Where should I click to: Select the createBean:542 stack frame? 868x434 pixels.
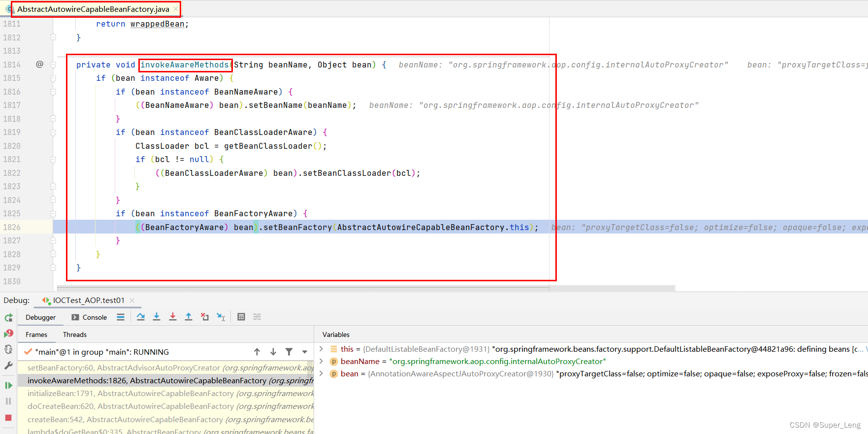click(x=165, y=419)
